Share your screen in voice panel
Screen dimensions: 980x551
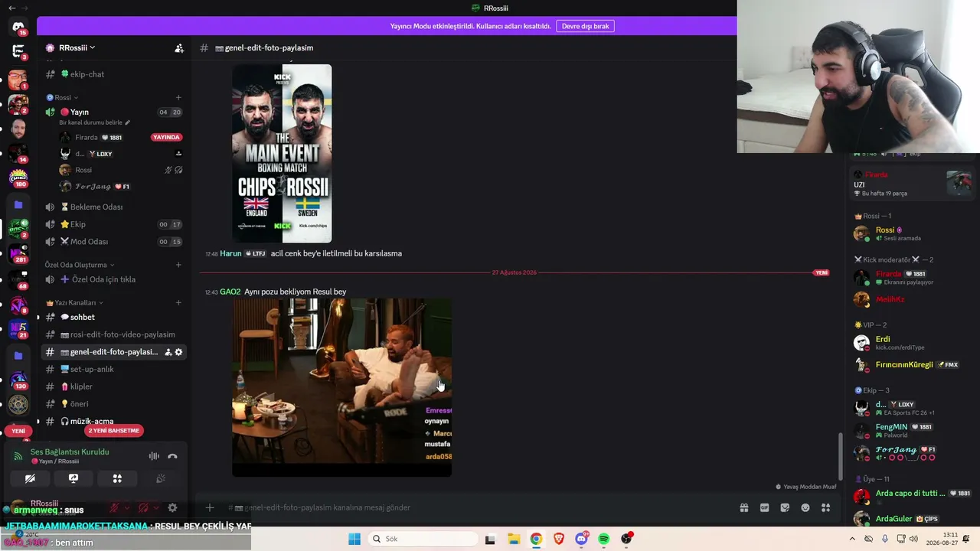coord(73,478)
